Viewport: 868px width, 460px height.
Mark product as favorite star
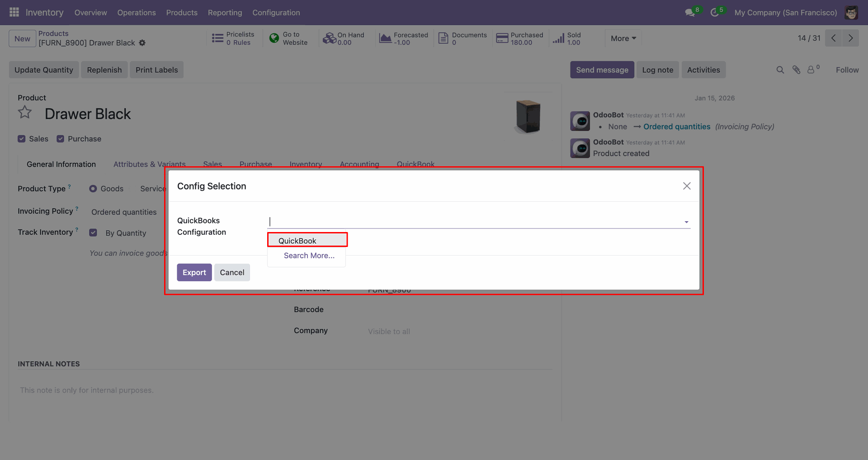click(25, 112)
